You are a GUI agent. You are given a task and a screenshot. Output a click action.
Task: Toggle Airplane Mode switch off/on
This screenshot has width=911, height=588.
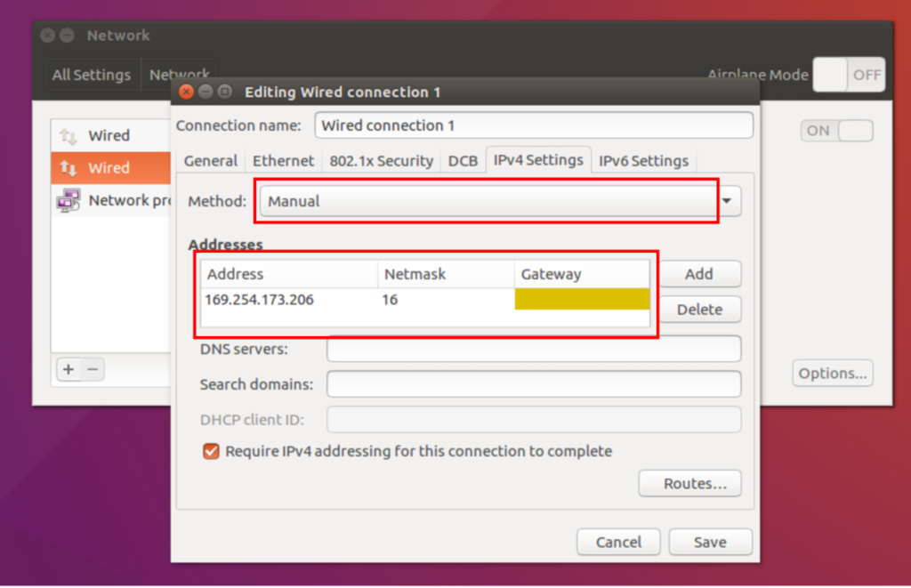(849, 75)
